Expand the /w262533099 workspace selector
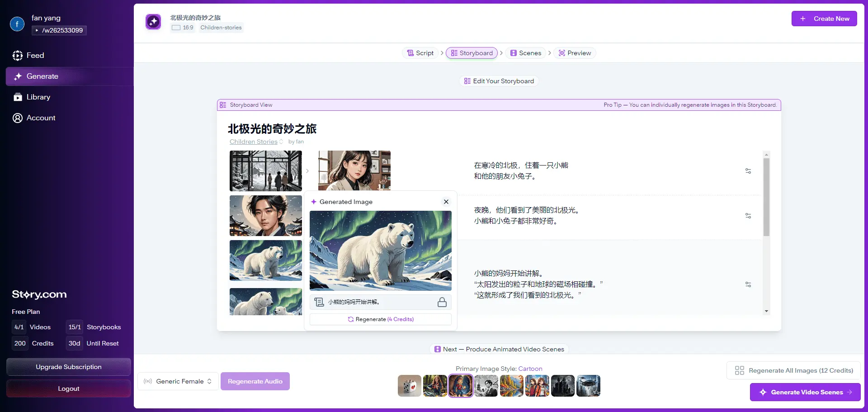The width and height of the screenshot is (868, 412). (59, 30)
